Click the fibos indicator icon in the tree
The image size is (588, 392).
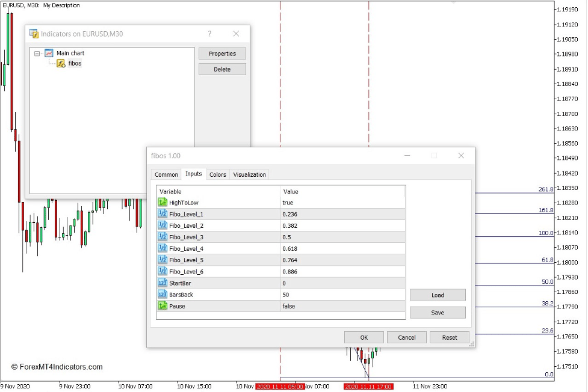[61, 63]
